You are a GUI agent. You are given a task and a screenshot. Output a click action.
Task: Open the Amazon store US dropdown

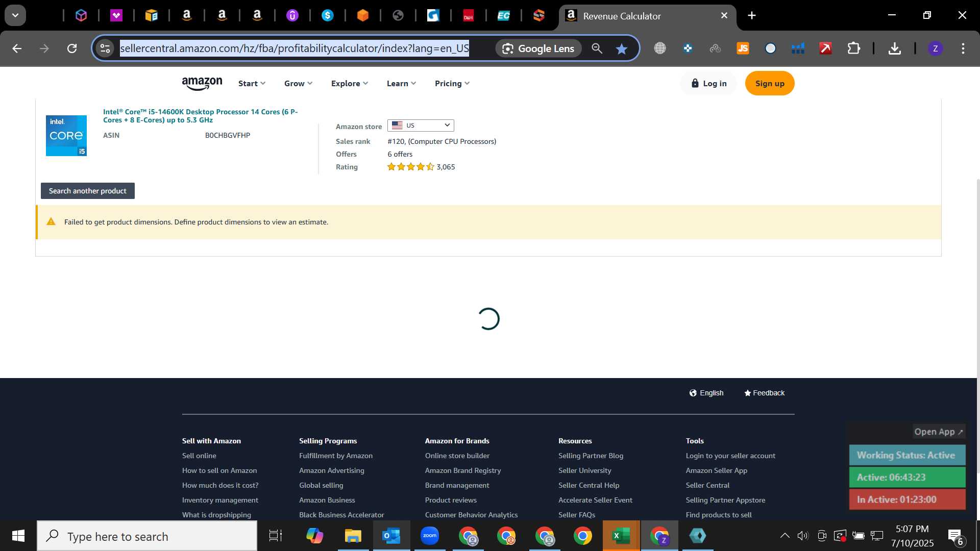coord(421,126)
